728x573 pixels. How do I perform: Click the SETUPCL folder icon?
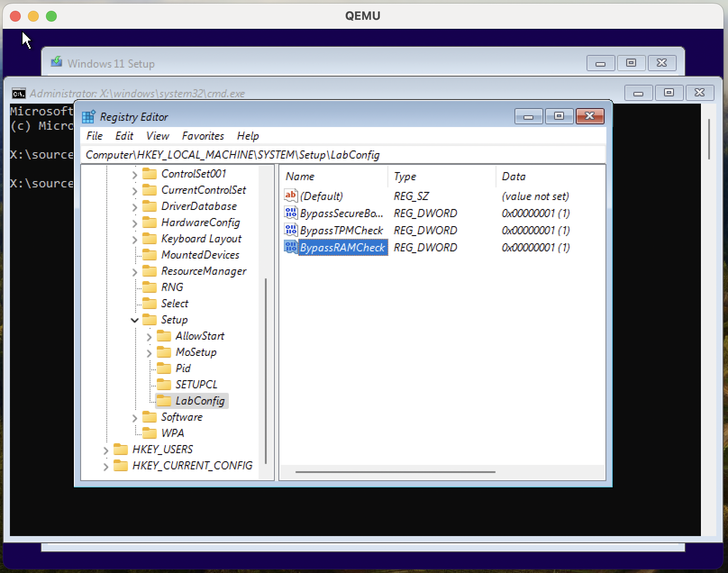164,384
